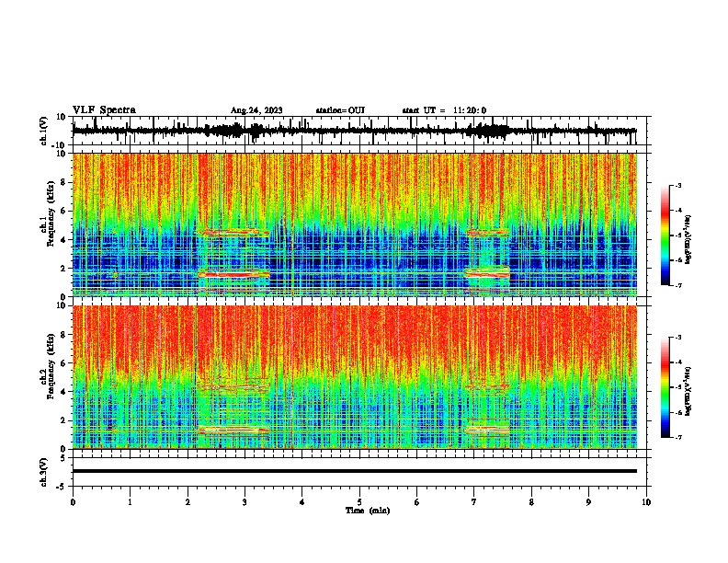Click the final "10" time axis tick label
This screenshot has width=728, height=563.
(646, 502)
